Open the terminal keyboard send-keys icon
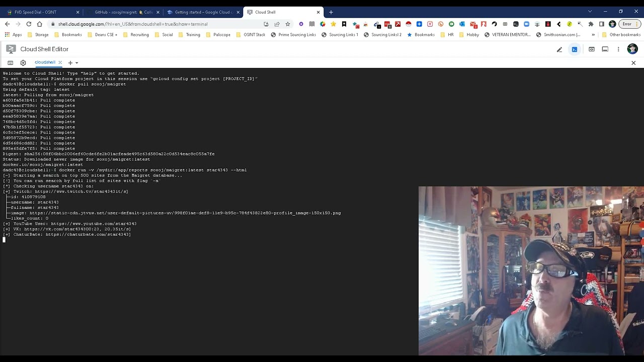The height and width of the screenshot is (362, 644). point(10,63)
